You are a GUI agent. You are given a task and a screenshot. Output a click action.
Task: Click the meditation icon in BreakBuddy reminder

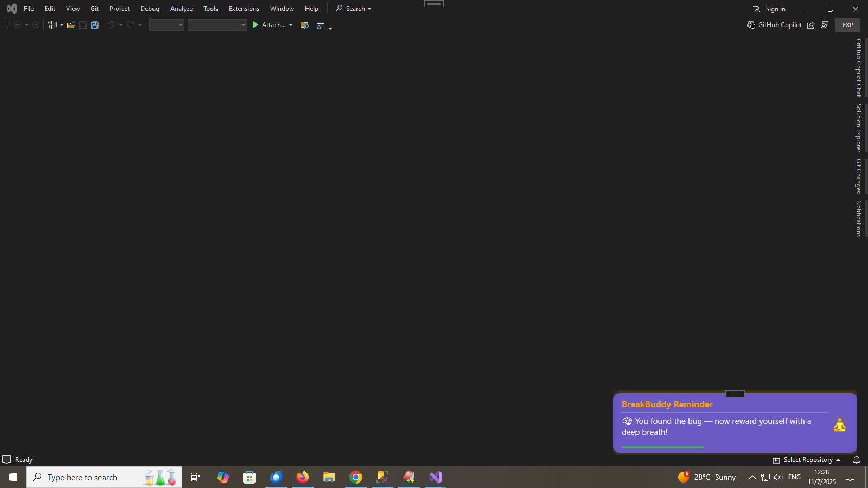[x=839, y=424]
